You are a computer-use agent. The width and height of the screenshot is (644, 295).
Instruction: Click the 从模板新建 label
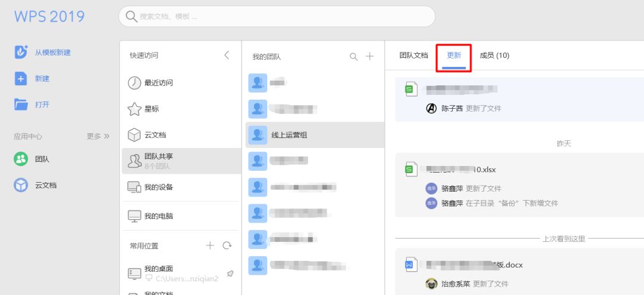(52, 53)
